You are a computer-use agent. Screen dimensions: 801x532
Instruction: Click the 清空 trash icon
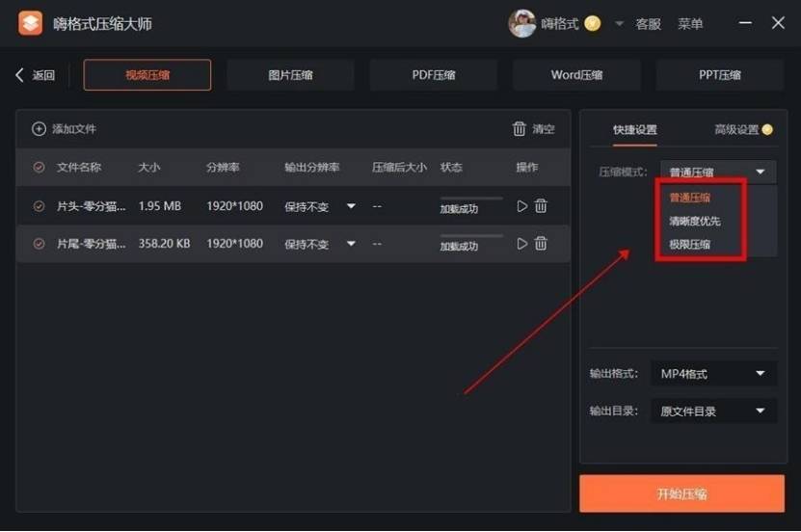point(519,128)
